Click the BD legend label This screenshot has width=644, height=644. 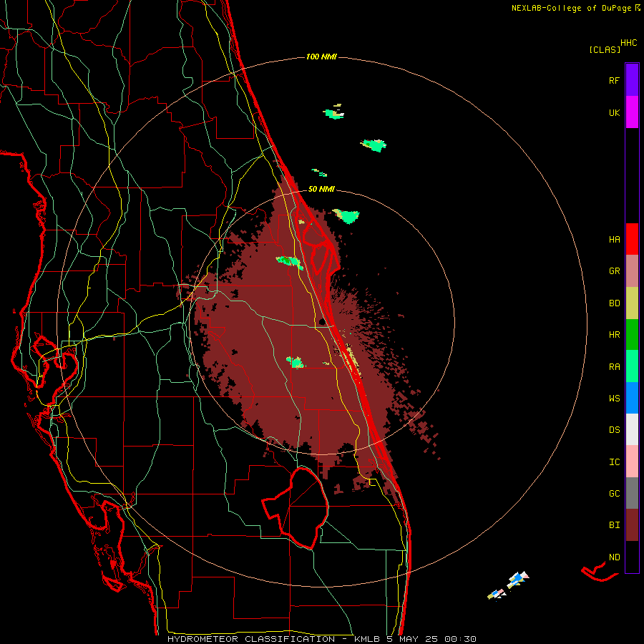(x=614, y=303)
